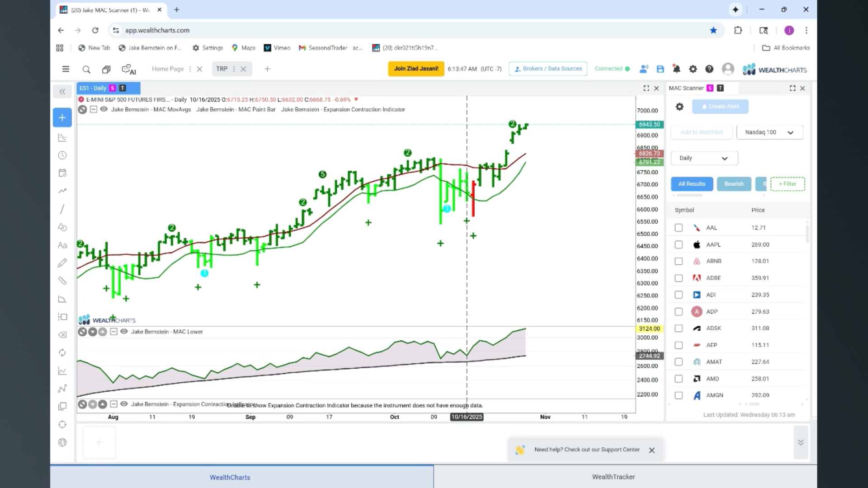Open the Daily timeframe dropdown
Viewport: 868px width, 488px height.
(704, 158)
